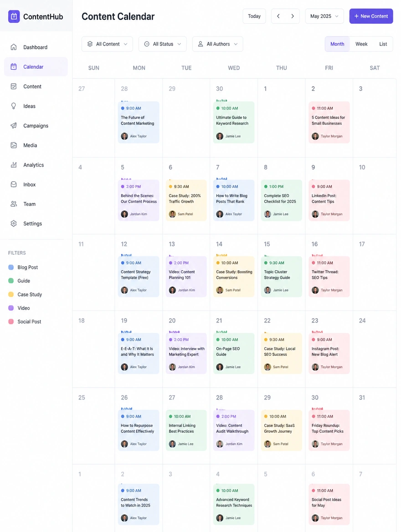This screenshot has height=532, width=401.
Task: Click Jordan Kim avatar on Content Audit card
Action: pos(220,444)
